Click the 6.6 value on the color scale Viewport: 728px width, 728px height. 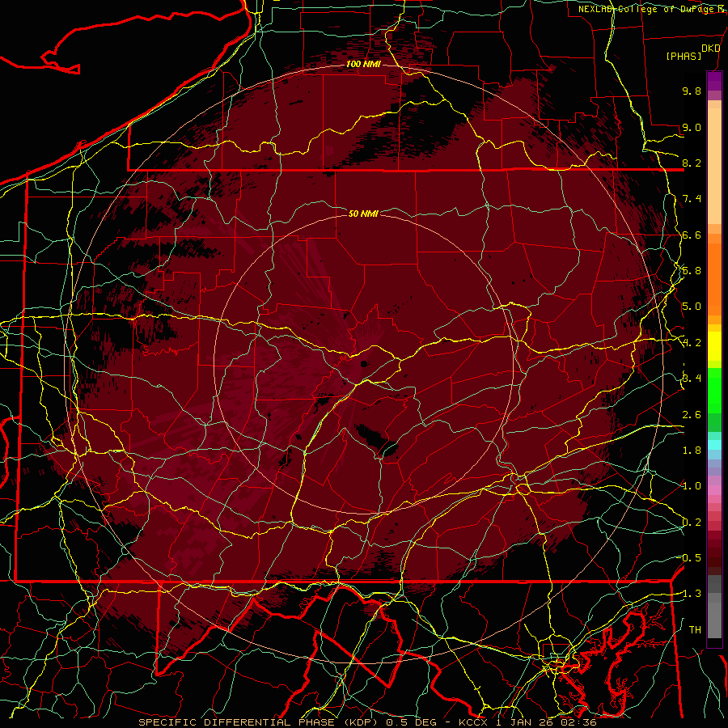[x=692, y=235]
